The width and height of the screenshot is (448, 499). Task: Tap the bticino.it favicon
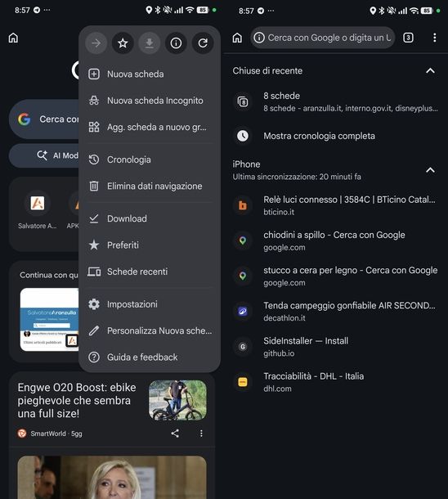[243, 205]
